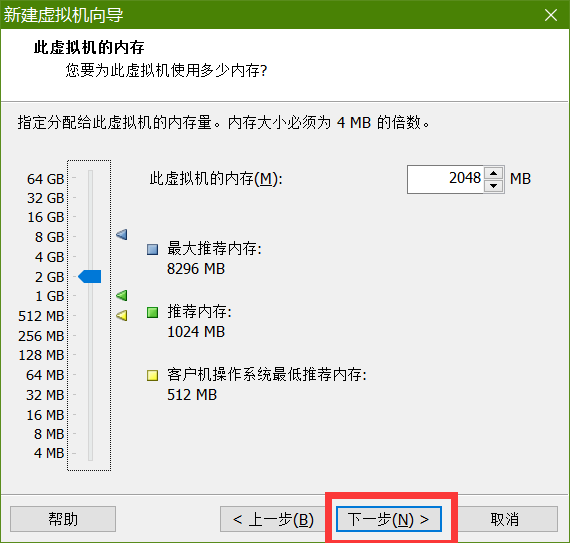
Task: Click the blue maximum recommended memory marker
Action: [x=122, y=234]
